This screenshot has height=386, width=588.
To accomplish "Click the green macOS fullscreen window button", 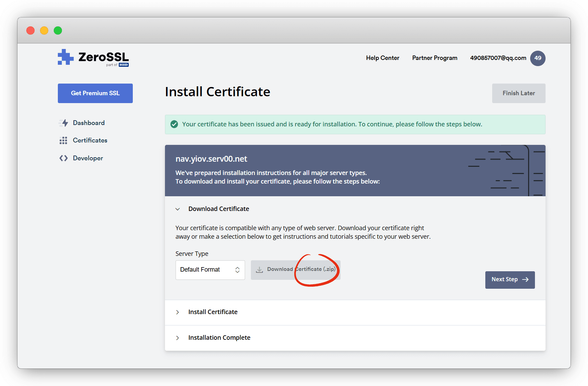I will (58, 30).
